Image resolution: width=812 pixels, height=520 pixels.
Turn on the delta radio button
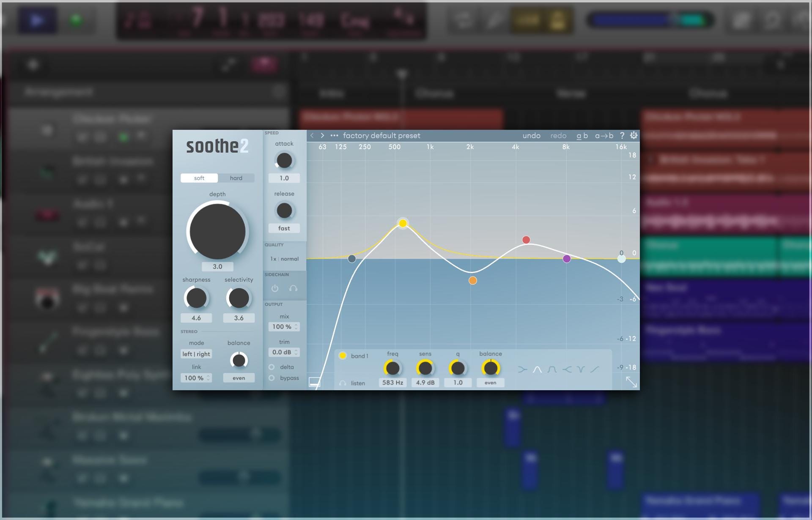point(272,367)
